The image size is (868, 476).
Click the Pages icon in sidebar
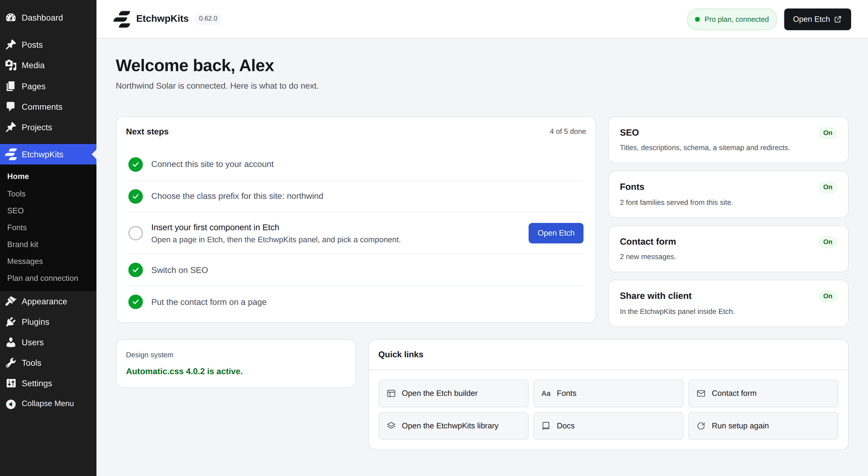tap(11, 86)
